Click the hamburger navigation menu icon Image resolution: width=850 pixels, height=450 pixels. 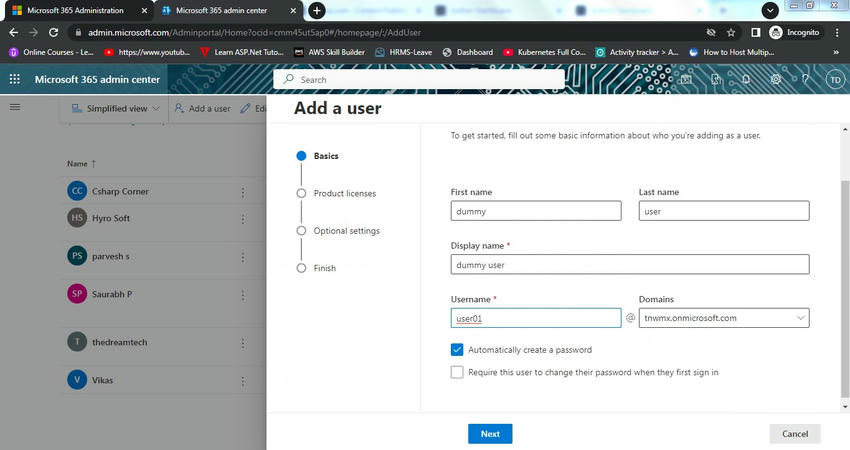(14, 107)
